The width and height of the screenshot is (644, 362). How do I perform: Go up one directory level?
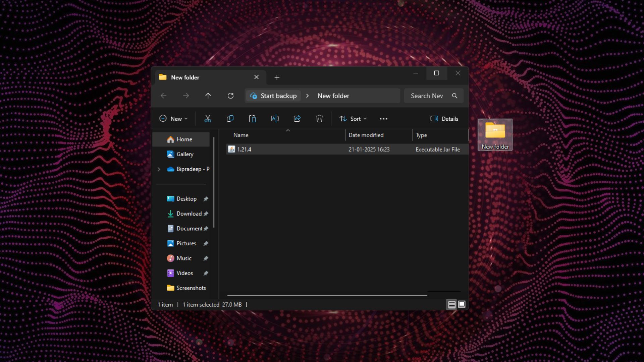click(208, 96)
